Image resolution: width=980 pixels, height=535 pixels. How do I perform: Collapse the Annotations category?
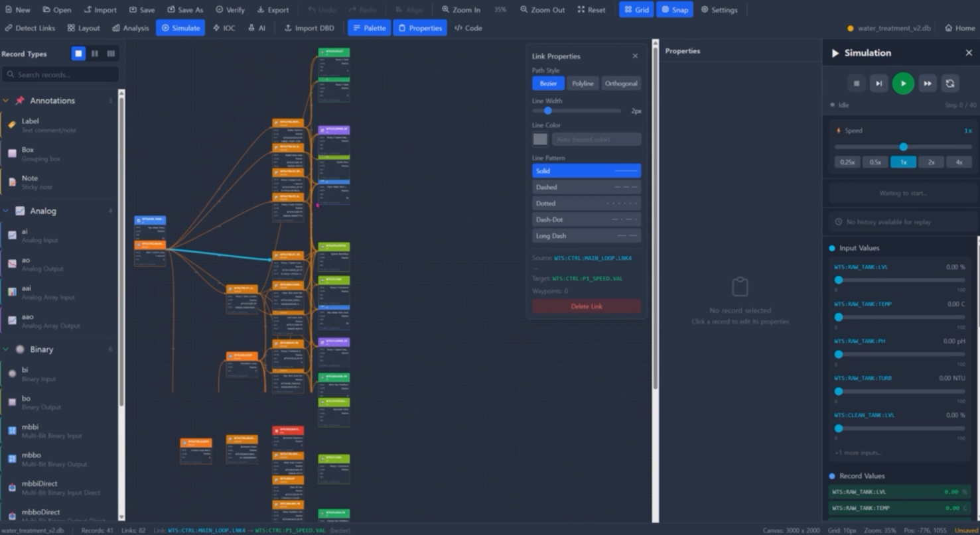6,101
